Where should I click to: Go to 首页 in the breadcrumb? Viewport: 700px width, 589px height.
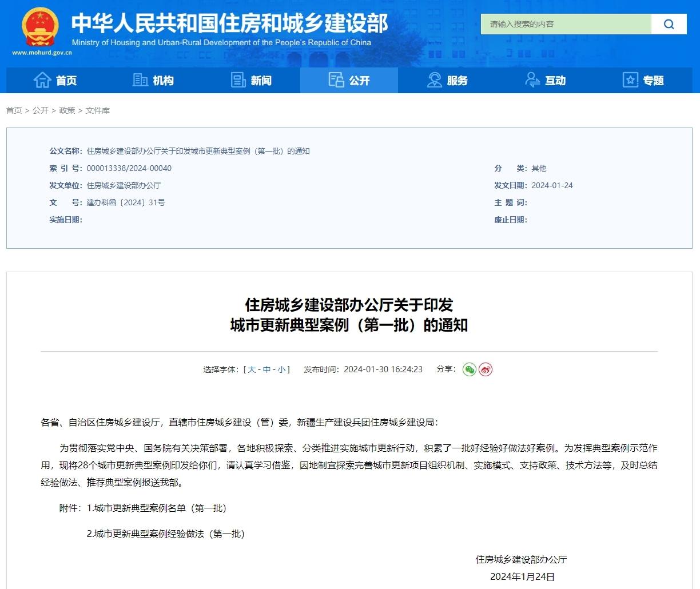tap(14, 110)
